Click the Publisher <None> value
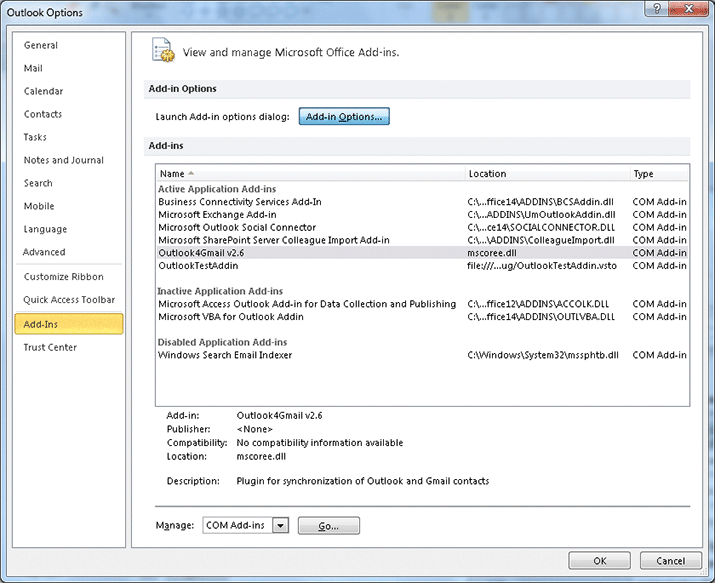715x583 pixels. [x=254, y=429]
